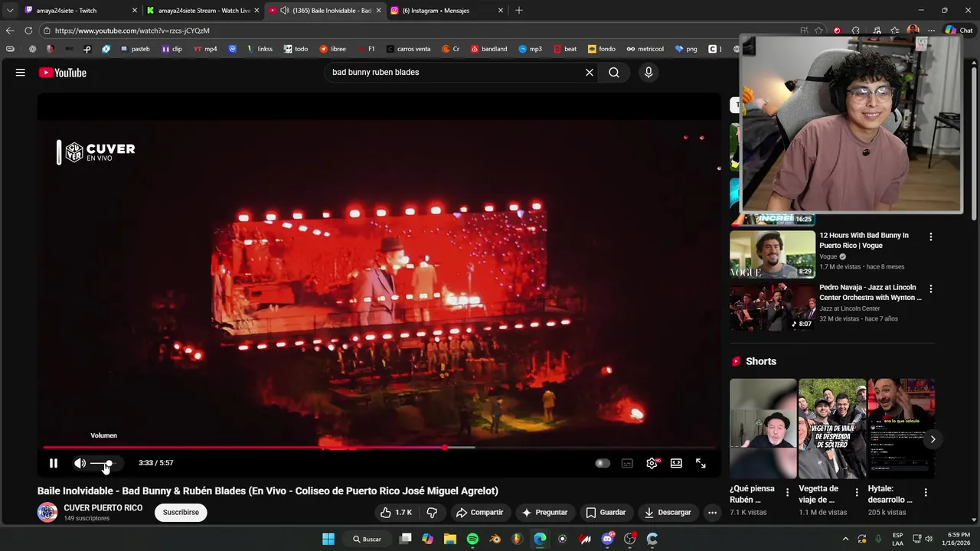This screenshot has height=551, width=980.
Task: Dislike the video
Action: tap(432, 513)
